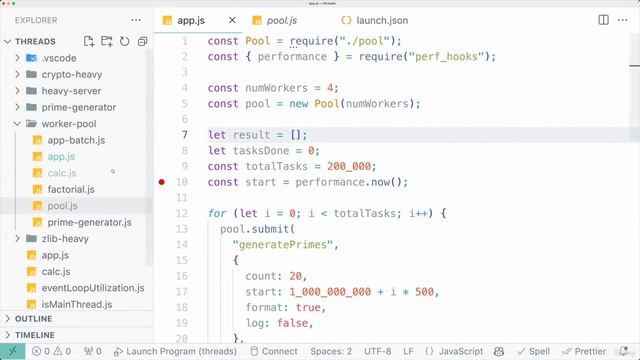Screen dimensions: 640x360
Task: Expand the prime-generator folder
Action: pos(79,107)
